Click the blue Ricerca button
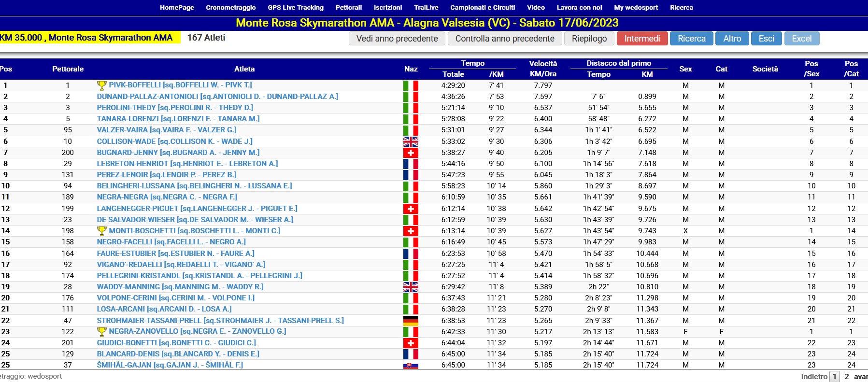 692,39
